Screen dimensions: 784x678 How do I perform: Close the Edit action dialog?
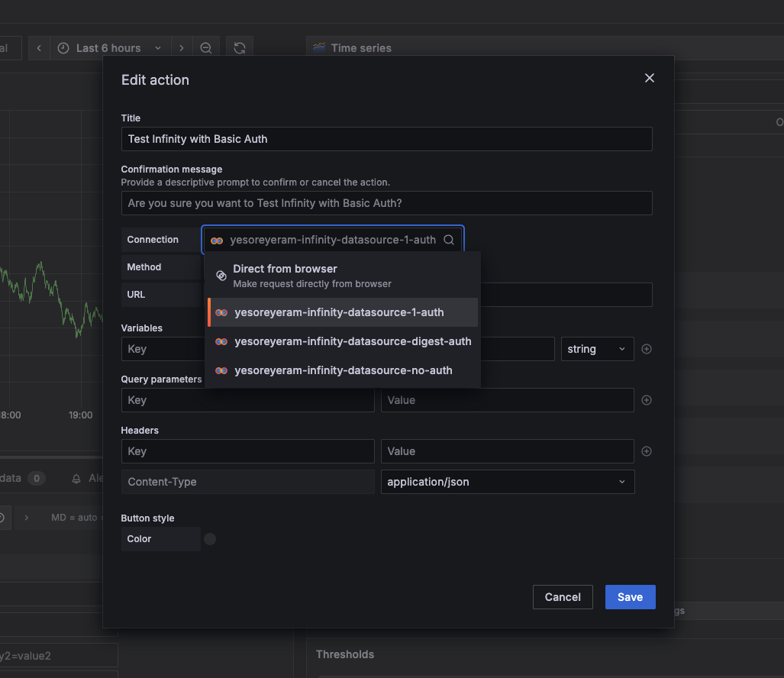(x=649, y=78)
